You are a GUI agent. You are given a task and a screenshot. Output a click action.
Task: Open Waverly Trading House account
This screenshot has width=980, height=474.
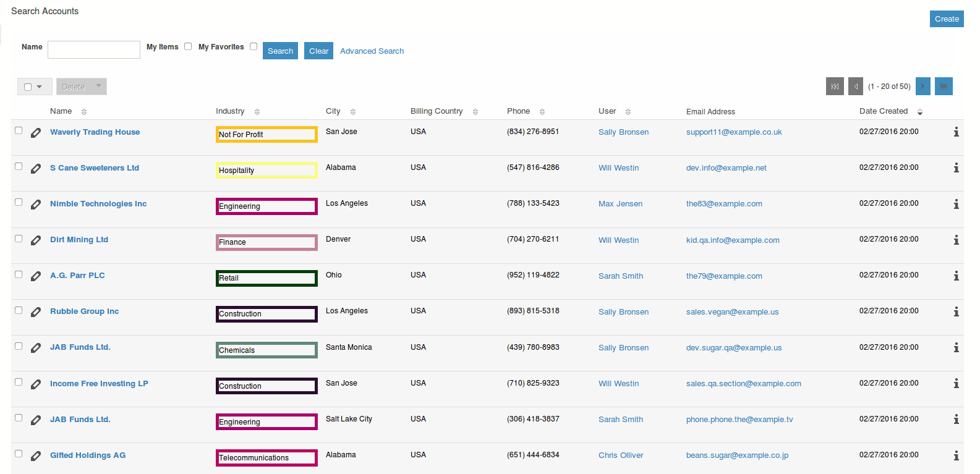coord(95,132)
